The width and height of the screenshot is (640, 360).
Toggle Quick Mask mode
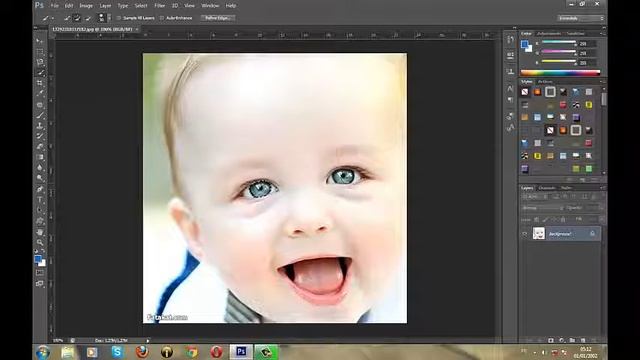click(x=40, y=273)
